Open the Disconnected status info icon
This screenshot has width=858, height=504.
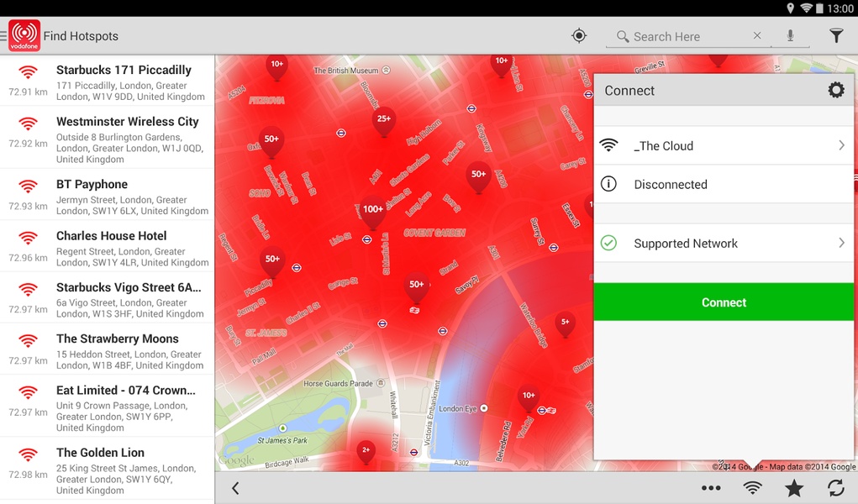point(608,184)
